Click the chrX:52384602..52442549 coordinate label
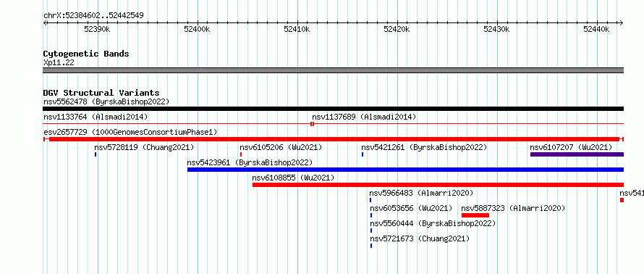This screenshot has height=274, width=644. click(93, 16)
